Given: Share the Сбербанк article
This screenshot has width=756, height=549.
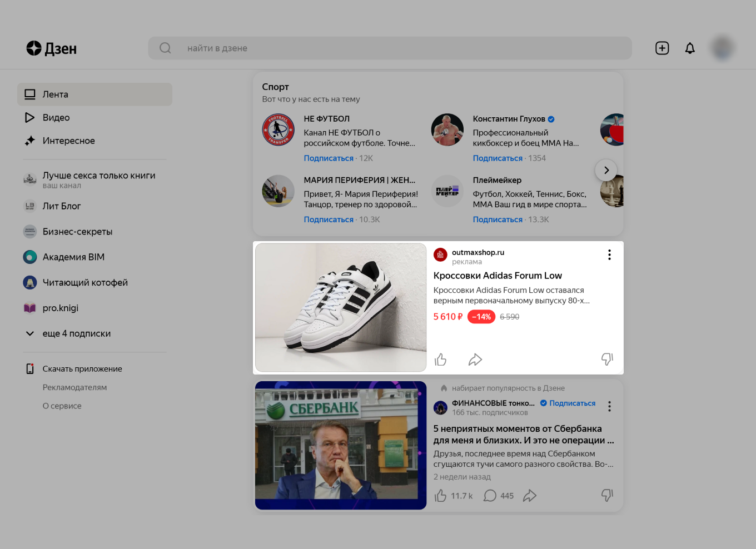Looking at the screenshot, I should (530, 496).
